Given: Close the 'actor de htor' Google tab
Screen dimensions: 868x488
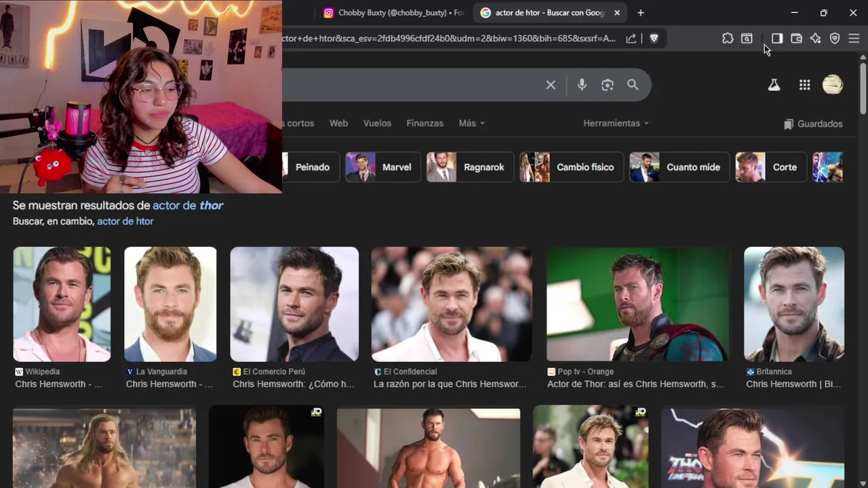Looking at the screenshot, I should pos(617,13).
